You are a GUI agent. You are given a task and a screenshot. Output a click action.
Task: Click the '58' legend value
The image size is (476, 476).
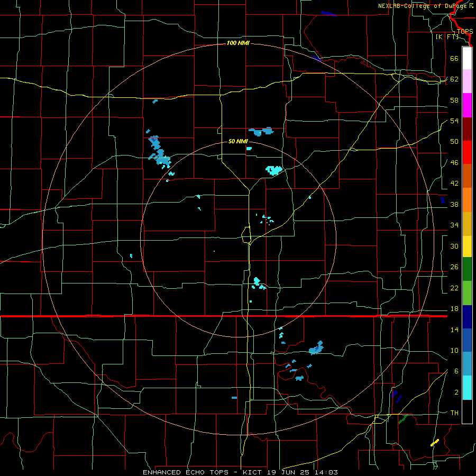click(454, 100)
